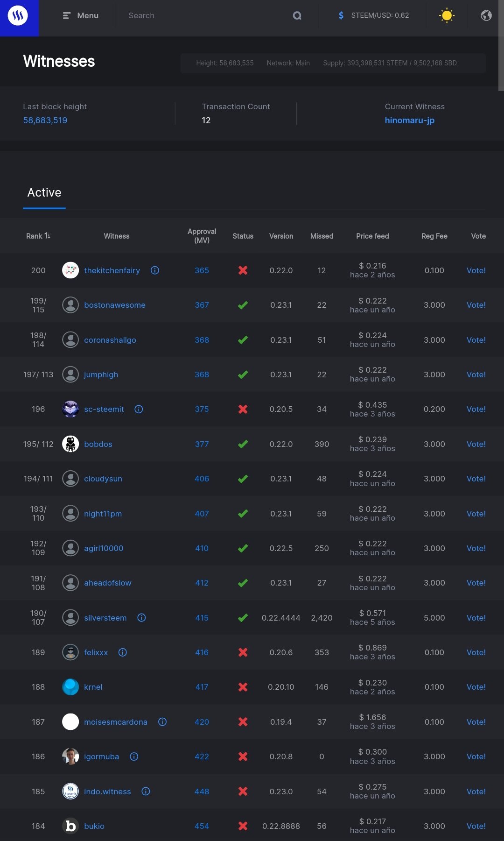Click bostonawesome default avatar icon
This screenshot has height=841, width=504.
tap(70, 305)
